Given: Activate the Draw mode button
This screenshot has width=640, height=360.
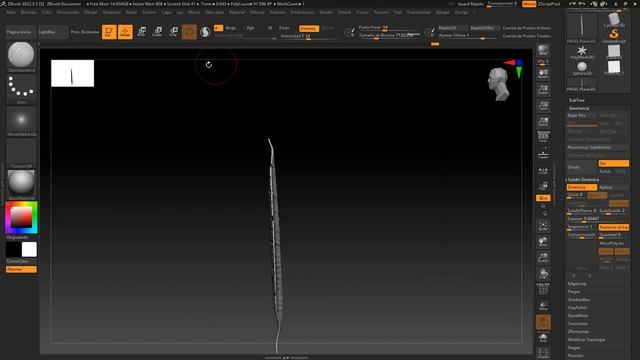Looking at the screenshot, I should click(125, 32).
